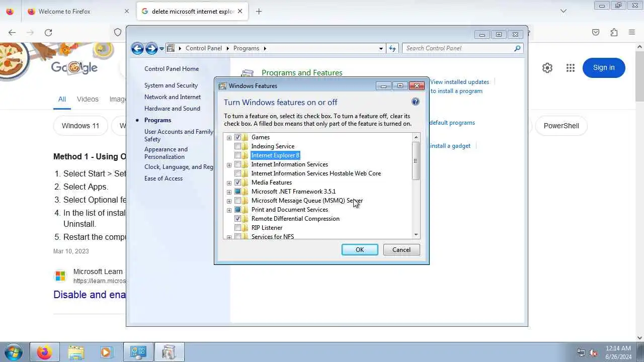Uncheck the Media Features checkbox
This screenshot has width=644, height=362.
[x=238, y=183]
